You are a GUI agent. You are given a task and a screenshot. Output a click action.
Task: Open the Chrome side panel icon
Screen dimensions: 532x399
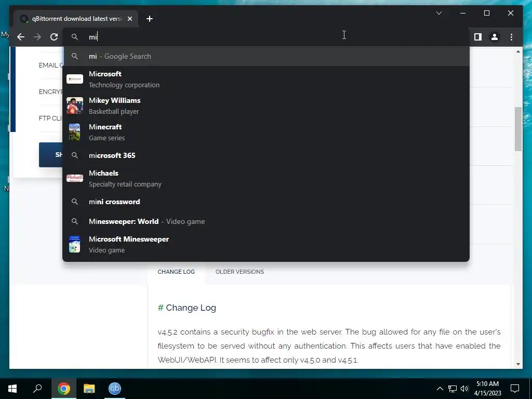coord(478,37)
